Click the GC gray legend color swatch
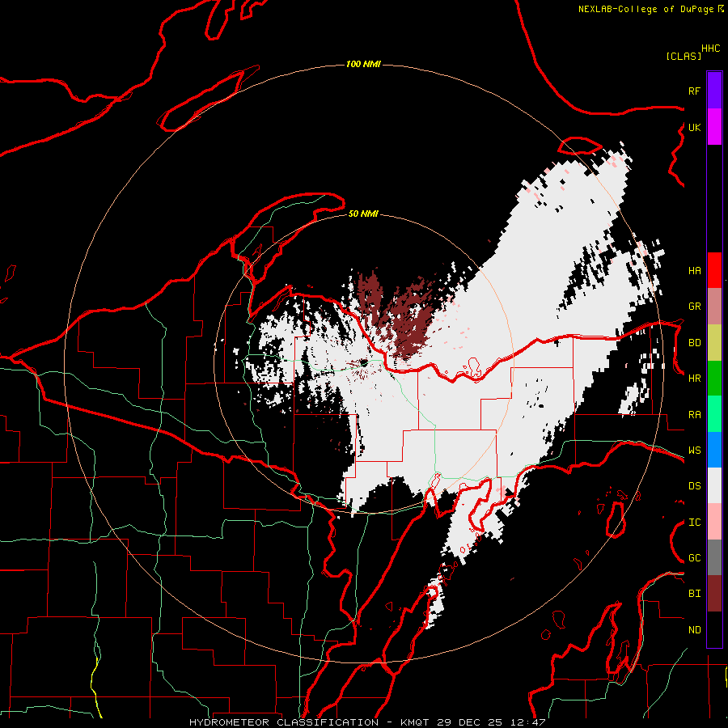728x728 pixels. (x=714, y=557)
